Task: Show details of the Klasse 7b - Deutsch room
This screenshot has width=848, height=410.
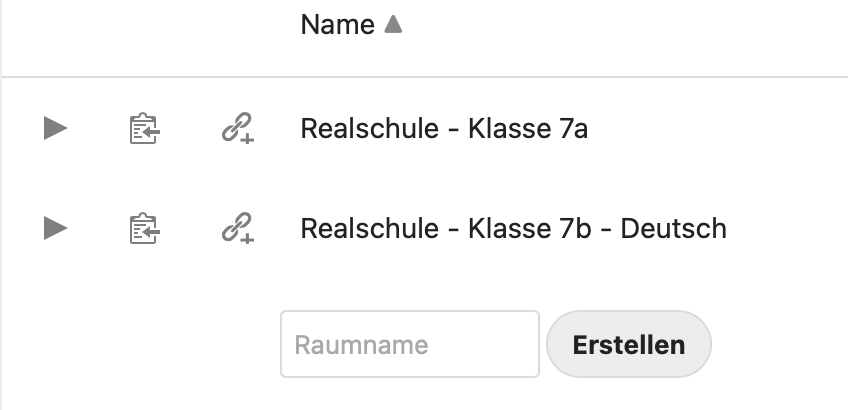Action: tap(56, 229)
